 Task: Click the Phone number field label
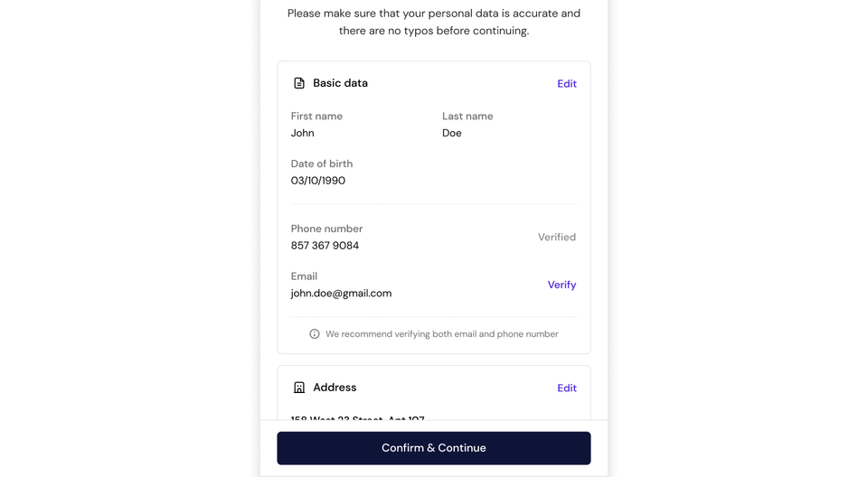(x=326, y=229)
